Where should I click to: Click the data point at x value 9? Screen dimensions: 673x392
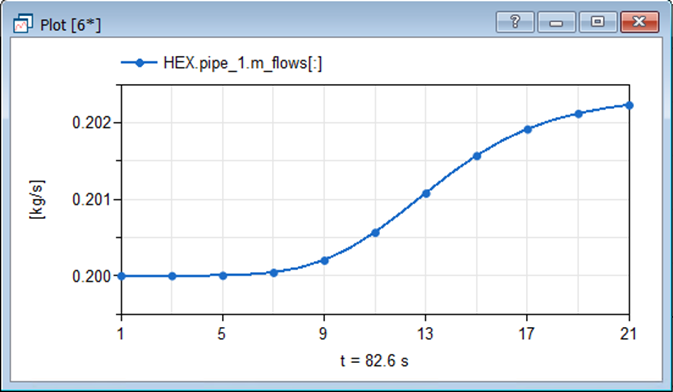tap(324, 261)
